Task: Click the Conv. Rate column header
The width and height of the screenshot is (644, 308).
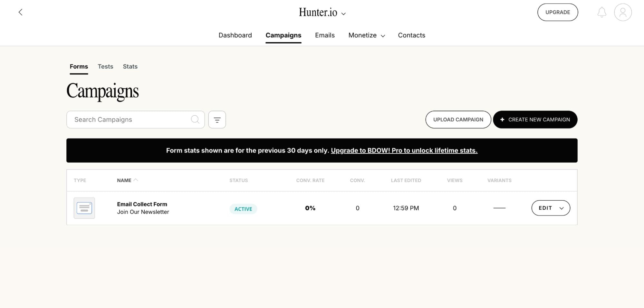Action: 310,180
